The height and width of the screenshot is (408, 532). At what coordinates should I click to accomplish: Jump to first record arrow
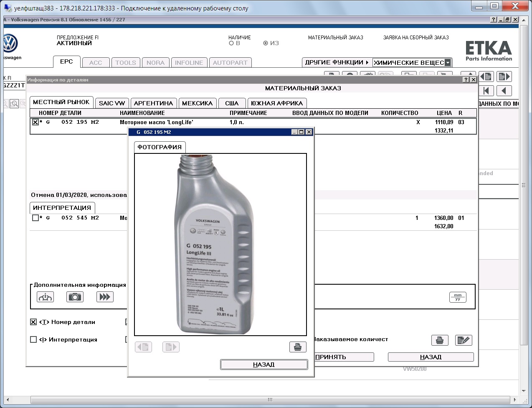(x=486, y=91)
